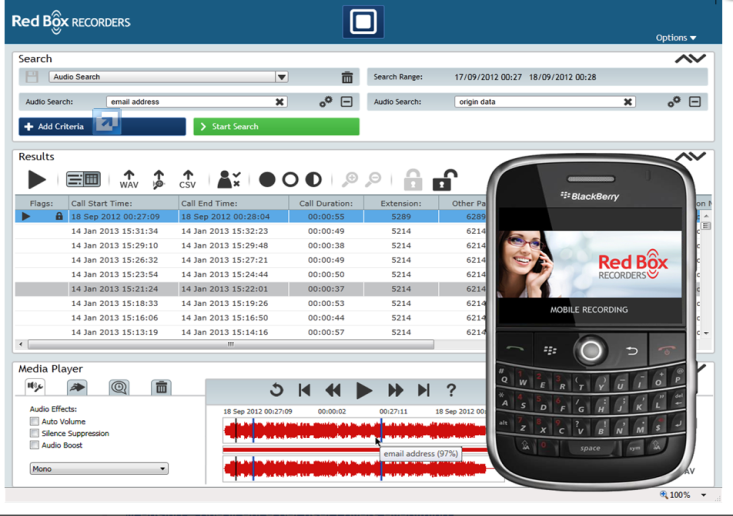Open the share/forward tab in Media Player
Image resolution: width=733 pixels, height=516 pixels.
77,387
